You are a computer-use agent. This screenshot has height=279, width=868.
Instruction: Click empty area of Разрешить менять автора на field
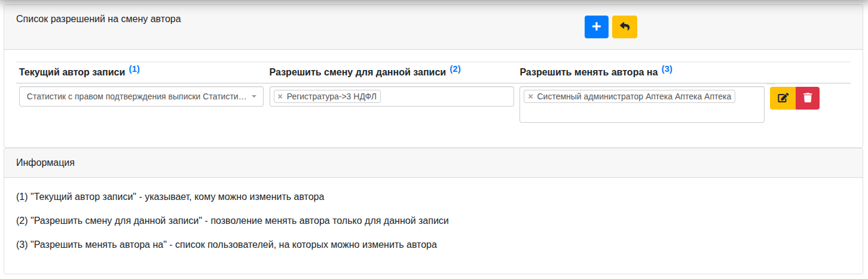coord(641,113)
